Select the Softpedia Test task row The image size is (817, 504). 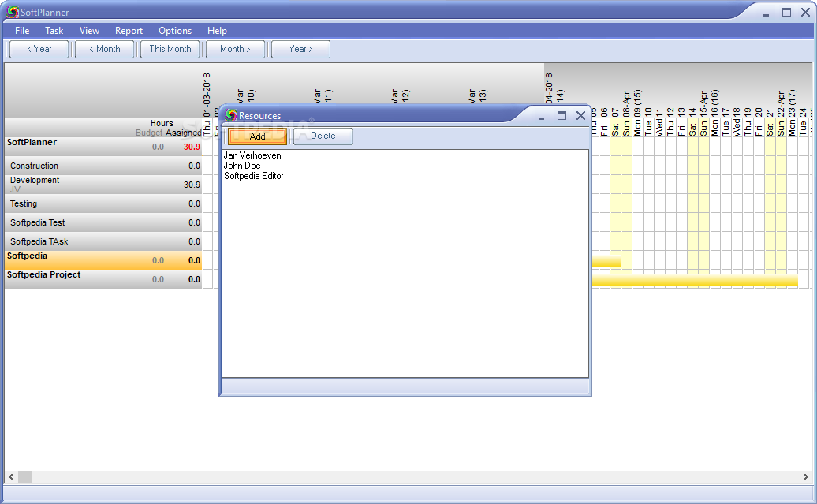point(103,222)
